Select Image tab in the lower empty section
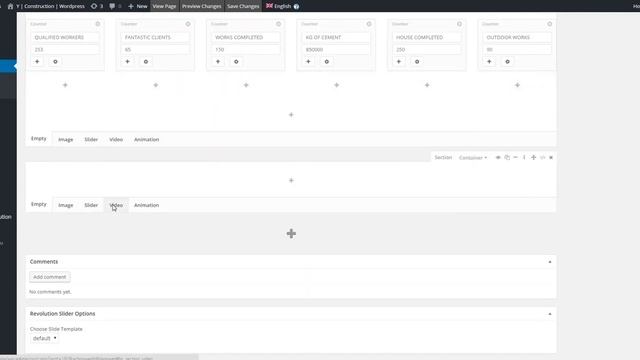The image size is (640, 360). click(66, 205)
